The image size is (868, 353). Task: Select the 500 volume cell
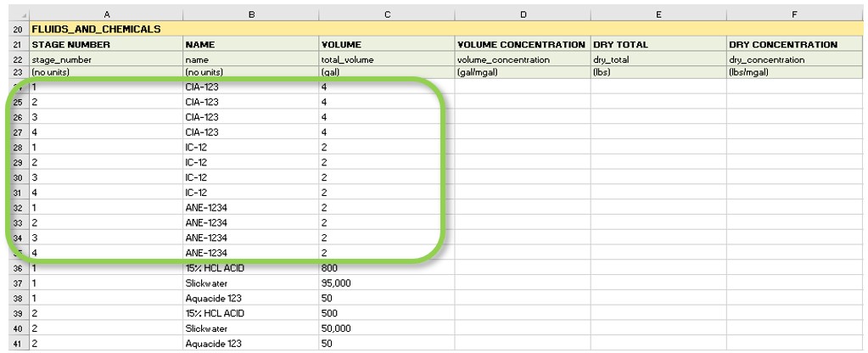tap(387, 313)
